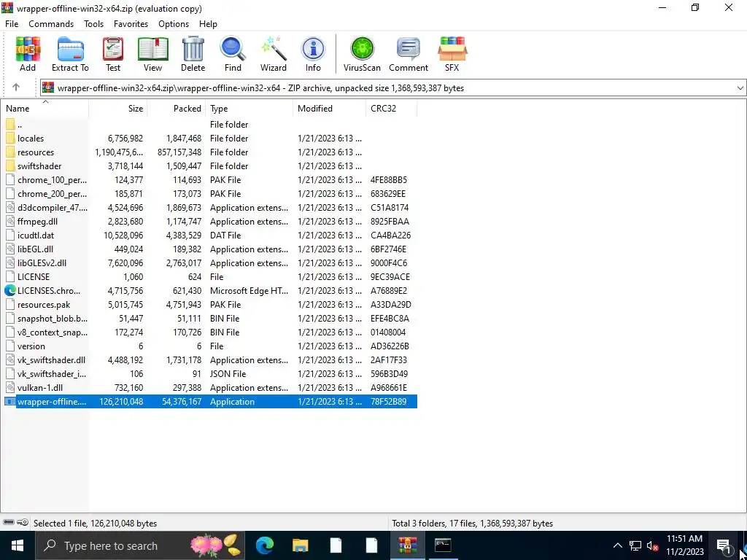Click the Add toolbar icon
The width and height of the screenshot is (747, 560).
(x=28, y=54)
